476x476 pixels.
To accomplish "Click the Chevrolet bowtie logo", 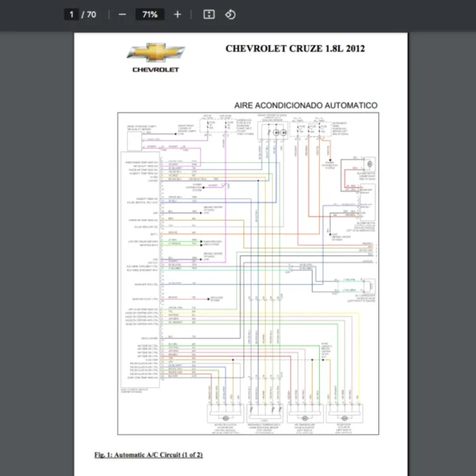I will (x=155, y=53).
